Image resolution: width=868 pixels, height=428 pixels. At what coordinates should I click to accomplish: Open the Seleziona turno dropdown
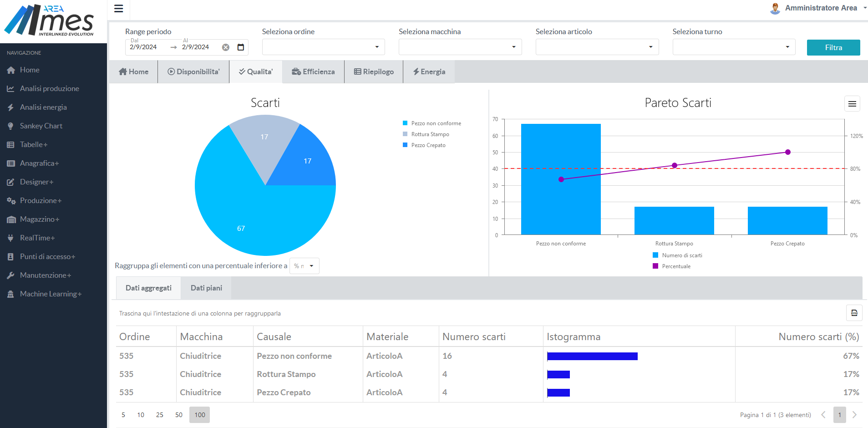click(734, 47)
